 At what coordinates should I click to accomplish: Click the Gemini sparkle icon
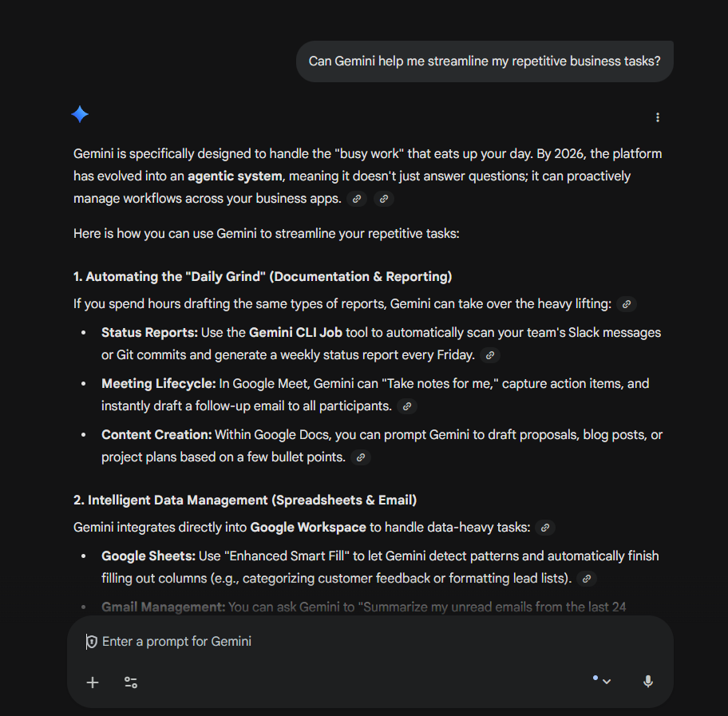(80, 114)
